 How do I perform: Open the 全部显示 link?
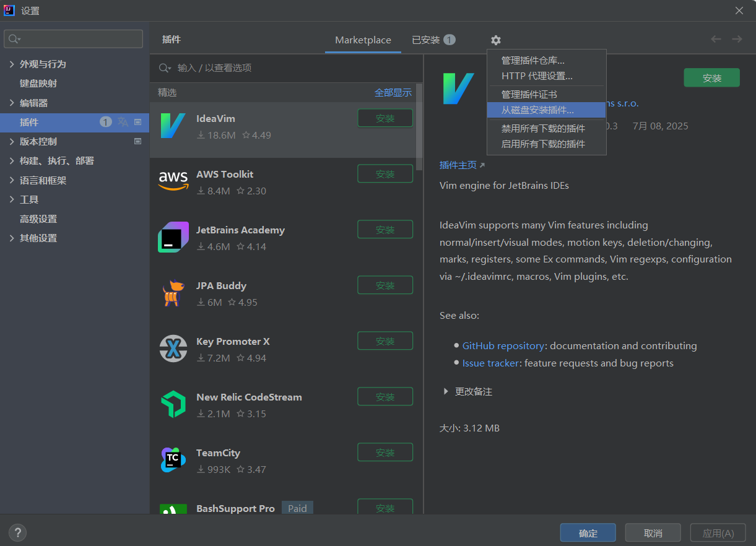coord(393,92)
